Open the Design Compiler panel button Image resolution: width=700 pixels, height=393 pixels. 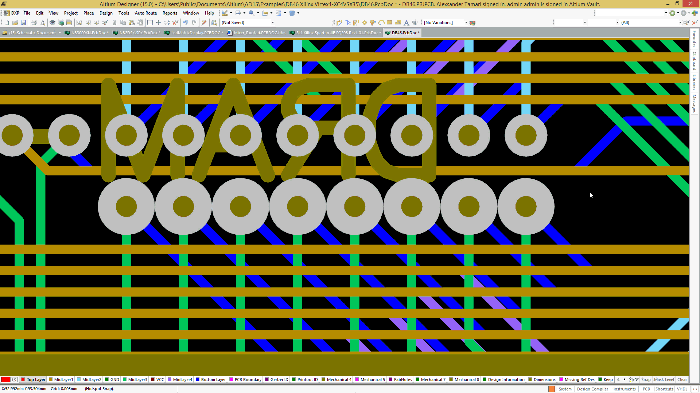click(592, 389)
